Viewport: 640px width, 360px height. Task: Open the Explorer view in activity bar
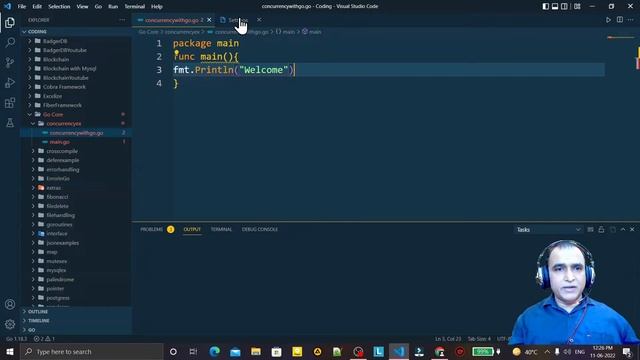pos(10,22)
